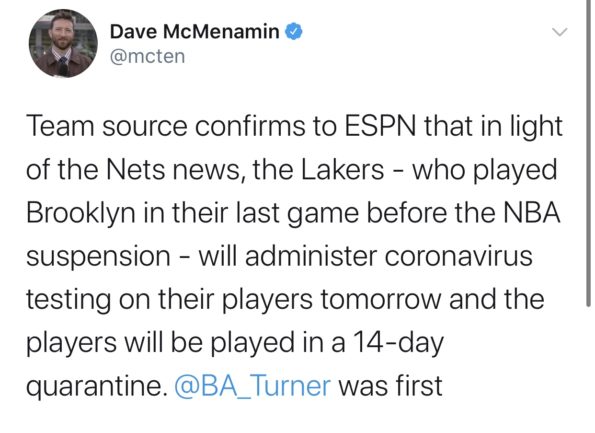The image size is (595, 433).
Task: Click the blue verified badge icon
Action: point(294,31)
